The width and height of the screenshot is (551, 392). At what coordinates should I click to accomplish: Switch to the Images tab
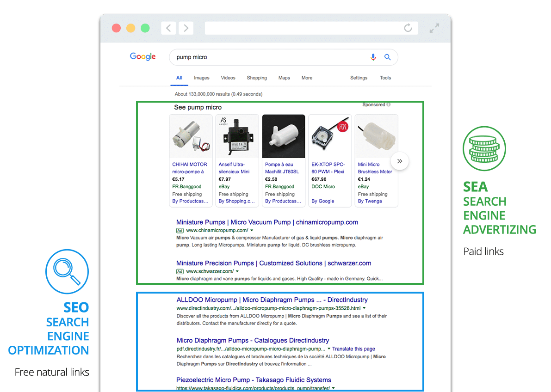coord(201,78)
